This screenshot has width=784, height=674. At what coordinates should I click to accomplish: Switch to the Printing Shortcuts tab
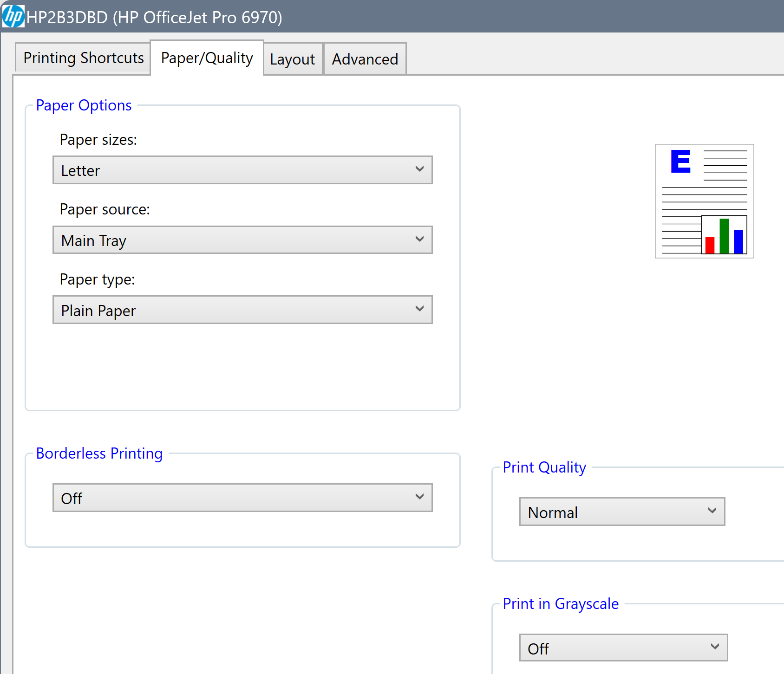click(84, 58)
